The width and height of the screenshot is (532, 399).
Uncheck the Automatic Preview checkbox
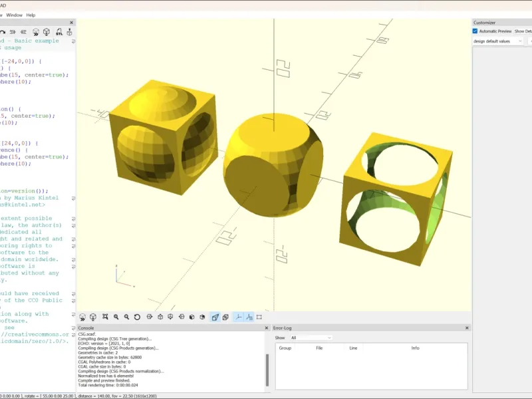[475, 31]
